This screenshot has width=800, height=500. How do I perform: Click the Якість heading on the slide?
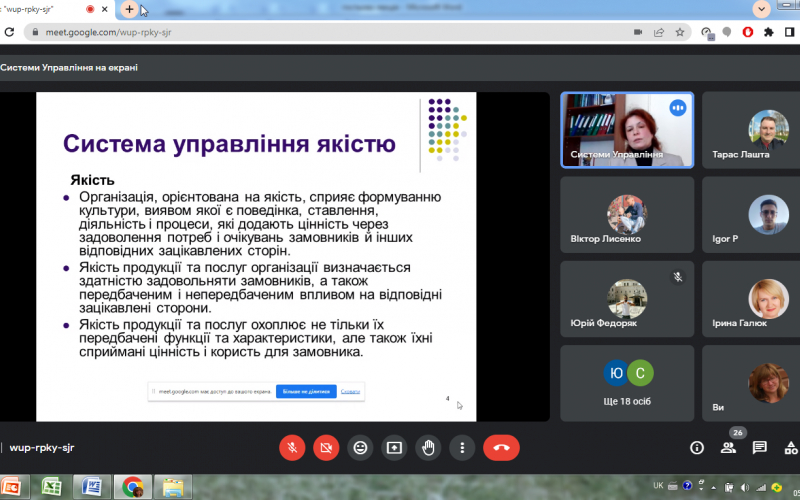(92, 180)
